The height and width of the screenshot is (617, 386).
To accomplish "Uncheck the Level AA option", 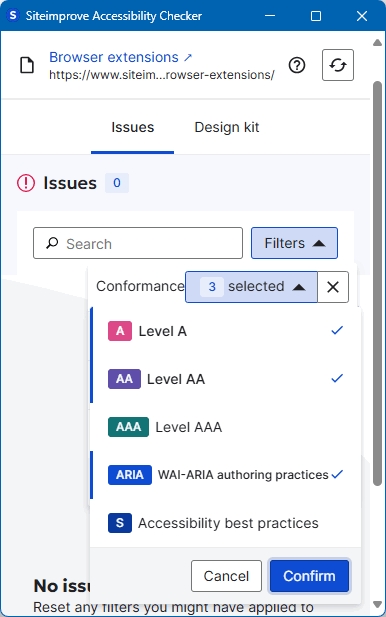I will tap(225, 379).
